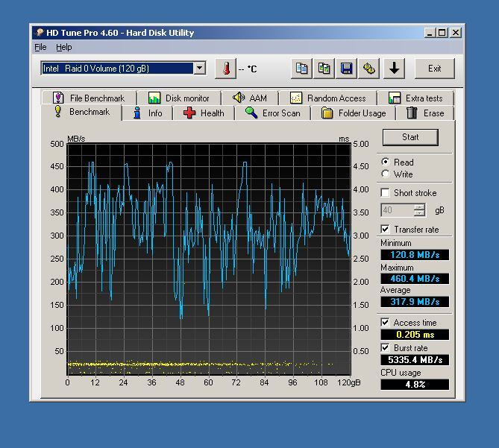Close the HD Tune Pro window
499x448 pixels.
pos(456,33)
